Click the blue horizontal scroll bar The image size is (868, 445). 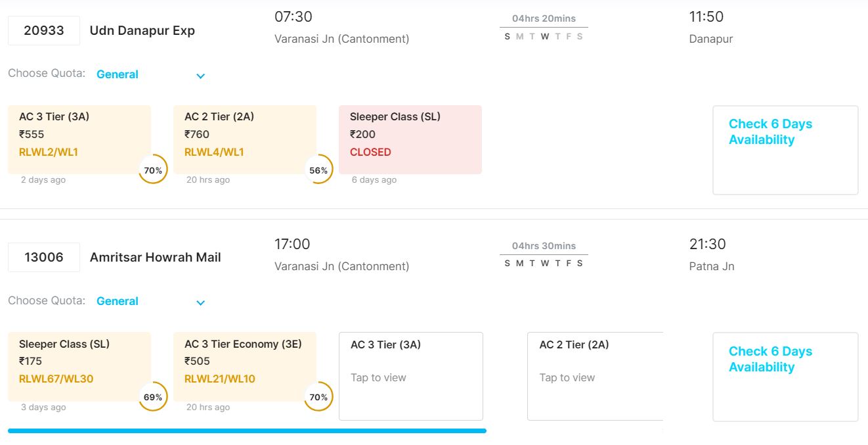[x=247, y=431]
